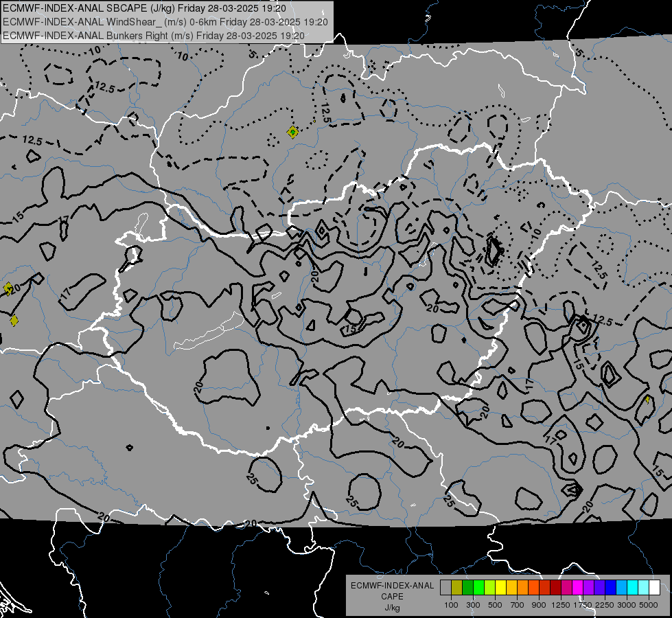672x618 pixels.
Task: Click the 1250 value in the legend
Action: (561, 605)
